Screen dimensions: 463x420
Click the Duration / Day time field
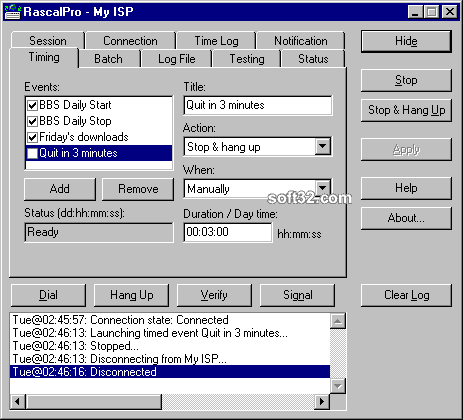[228, 232]
